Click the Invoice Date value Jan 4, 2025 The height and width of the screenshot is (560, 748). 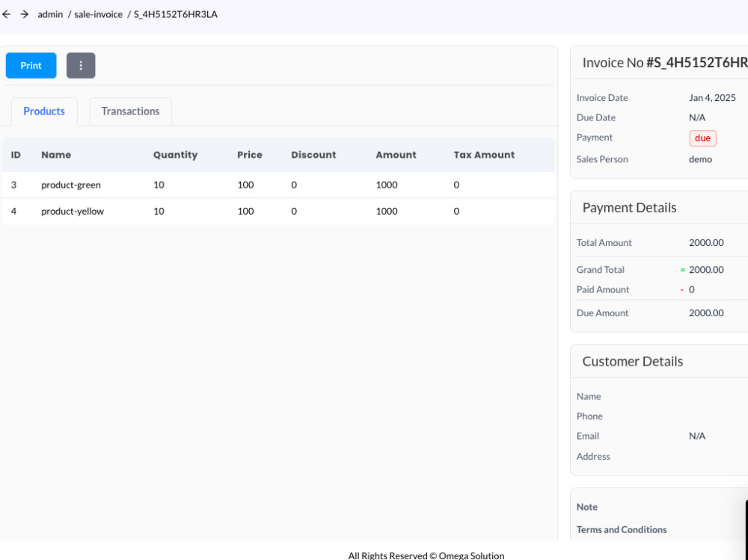coord(712,97)
